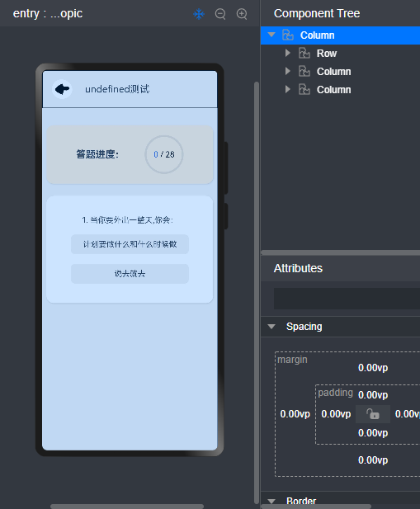Click the icon beside the last Column node

304,89
